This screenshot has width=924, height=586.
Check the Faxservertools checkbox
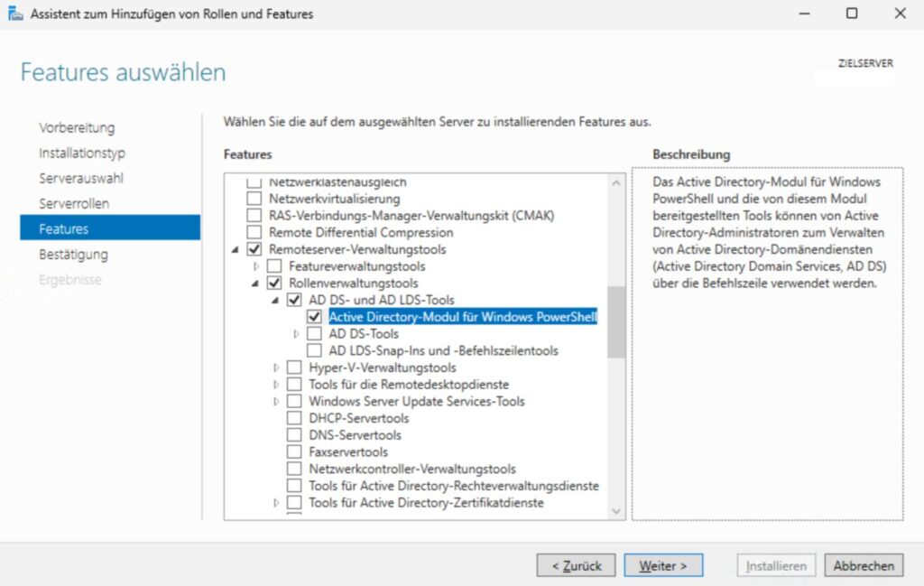(294, 452)
